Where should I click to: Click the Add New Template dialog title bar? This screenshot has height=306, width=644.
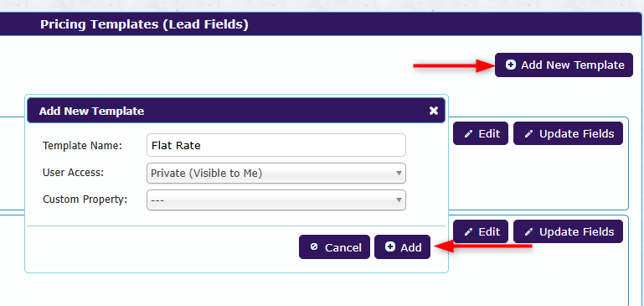pyautogui.click(x=236, y=110)
